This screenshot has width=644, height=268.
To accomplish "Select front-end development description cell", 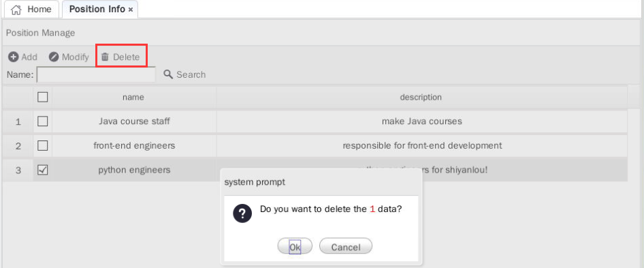I will [422, 145].
